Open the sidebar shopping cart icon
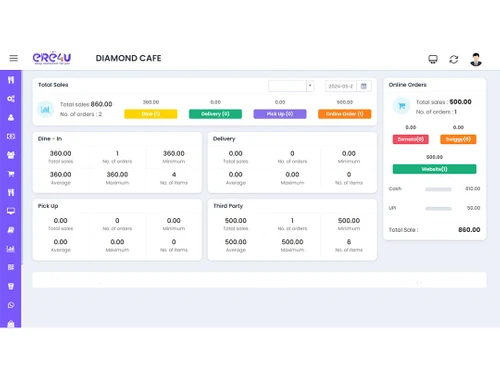The image size is (500, 375). tap(11, 174)
